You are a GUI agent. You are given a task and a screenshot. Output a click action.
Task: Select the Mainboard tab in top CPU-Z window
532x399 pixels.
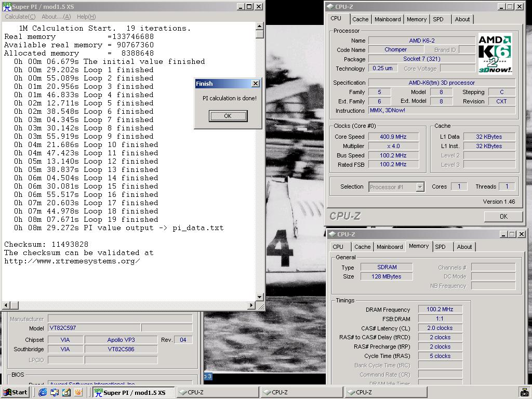tap(388, 19)
